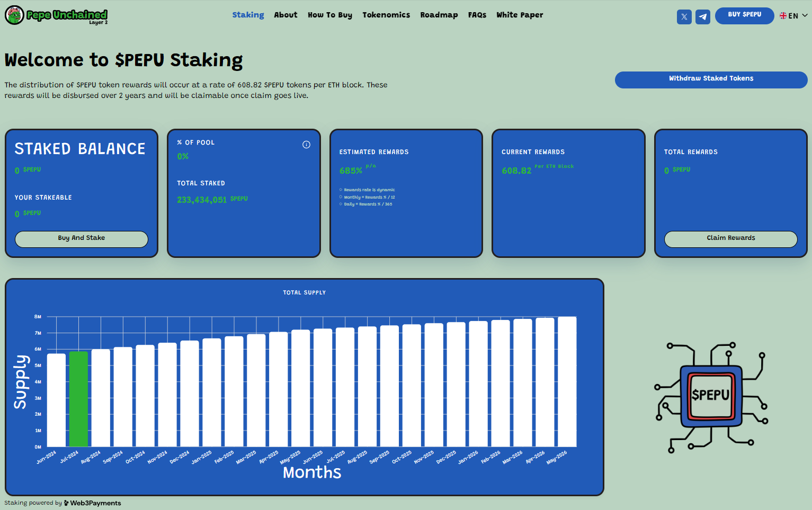The width and height of the screenshot is (812, 510).
Task: Click the ESTIMATED REWARDS label
Action: point(374,152)
